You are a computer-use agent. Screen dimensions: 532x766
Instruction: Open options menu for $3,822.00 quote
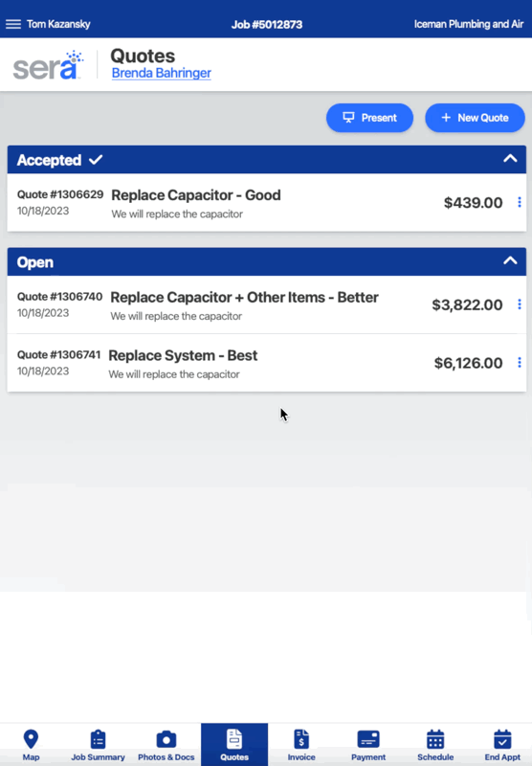click(x=520, y=304)
